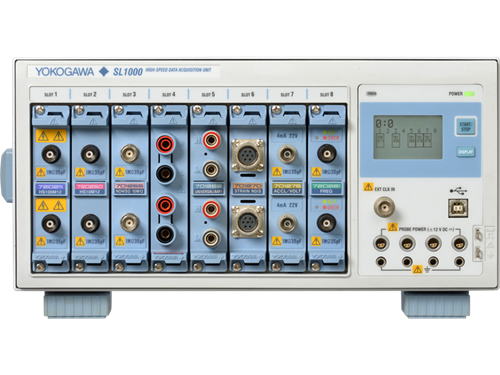Click the blue diamond Yokogawa emblem
This screenshot has height=375, width=500.
click(104, 72)
